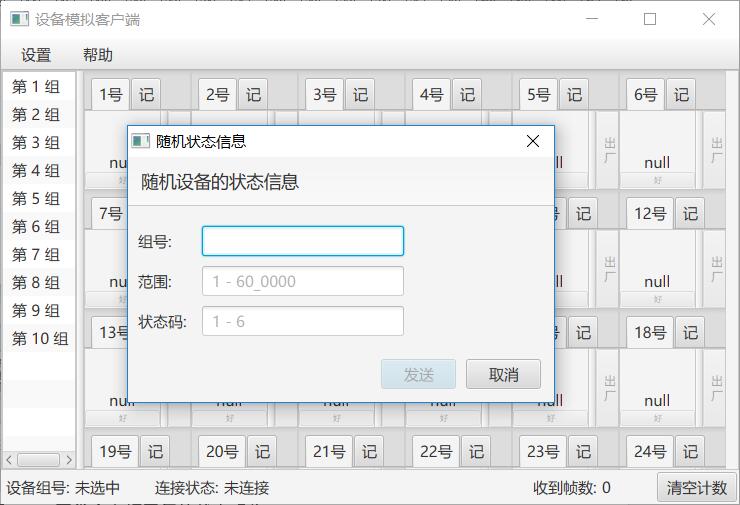Select 第 5 组 in the group list
This screenshot has width=740, height=505.
[x=39, y=199]
